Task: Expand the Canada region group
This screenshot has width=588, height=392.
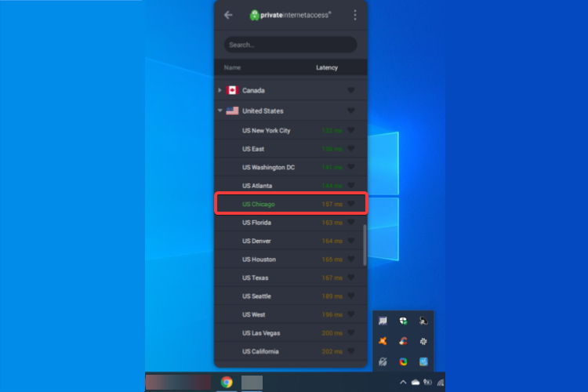Action: (220, 90)
